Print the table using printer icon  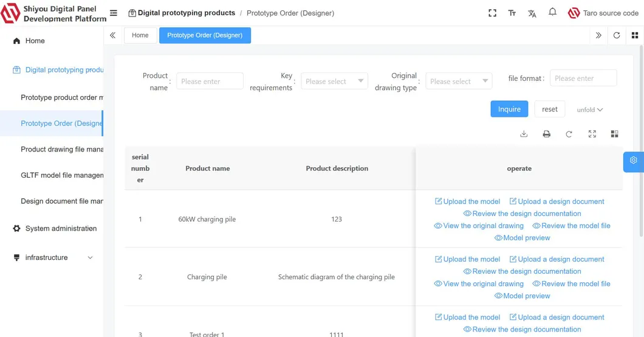[546, 134]
